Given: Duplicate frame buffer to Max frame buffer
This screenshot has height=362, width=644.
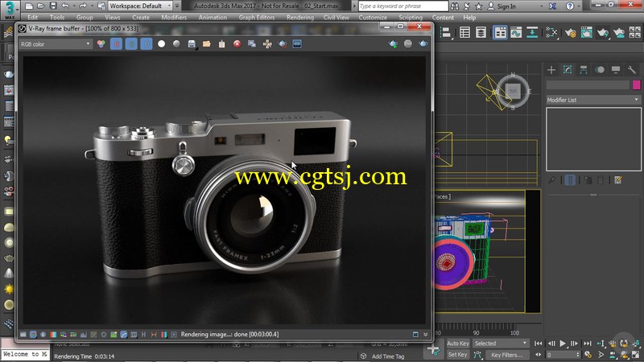Looking at the screenshot, I should tap(252, 44).
